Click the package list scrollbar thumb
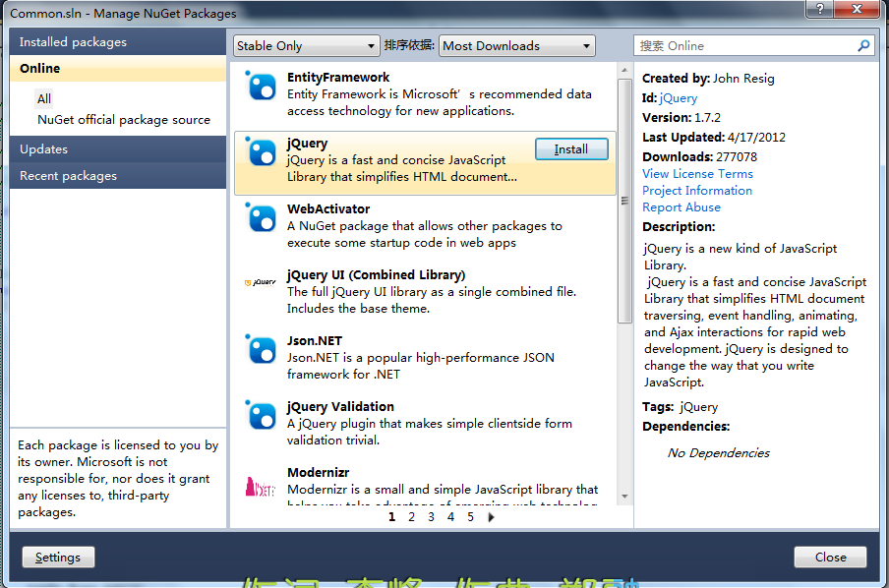 pyautogui.click(x=624, y=201)
